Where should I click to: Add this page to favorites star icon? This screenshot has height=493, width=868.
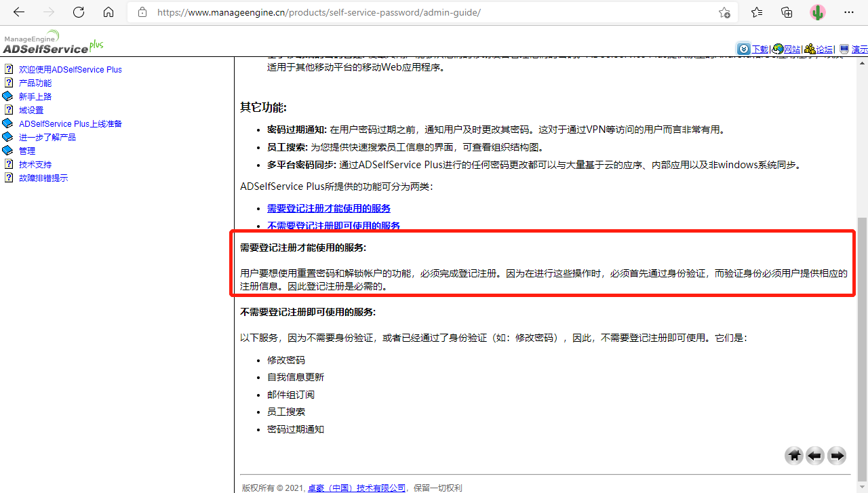pyautogui.click(x=724, y=12)
